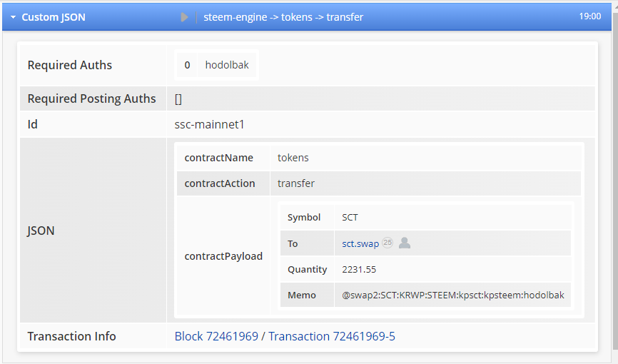Click the Symbol row label

(x=304, y=217)
